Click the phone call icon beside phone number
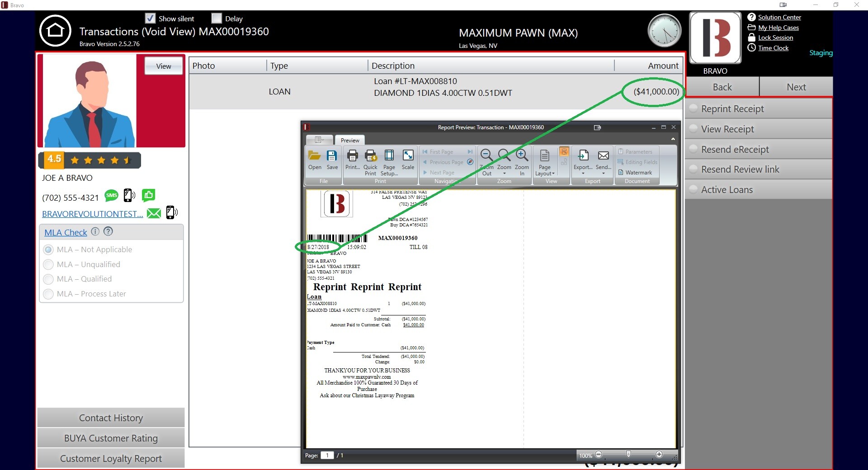This screenshot has width=868, height=470. pos(129,195)
